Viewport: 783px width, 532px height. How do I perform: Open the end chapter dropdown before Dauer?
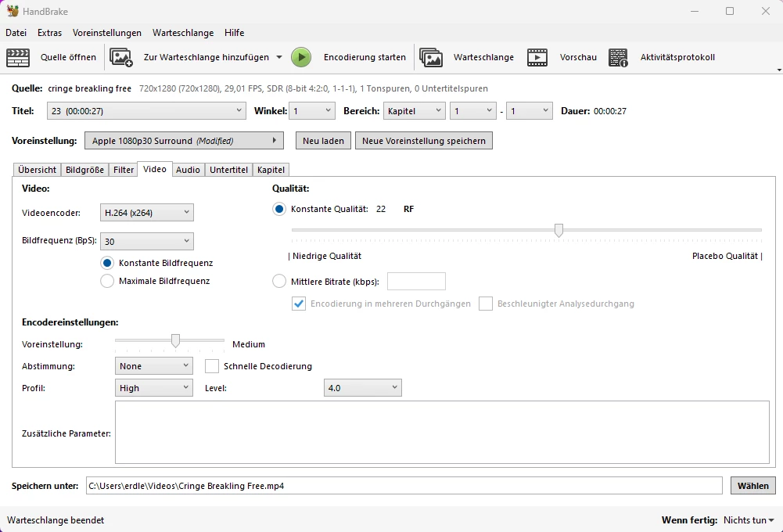[x=530, y=111]
